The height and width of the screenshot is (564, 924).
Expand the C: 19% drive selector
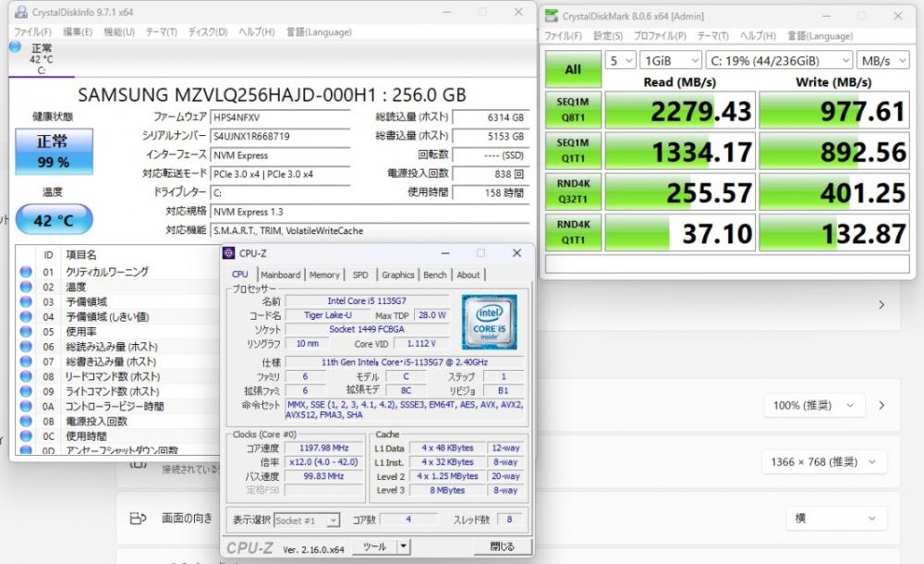coord(779,60)
